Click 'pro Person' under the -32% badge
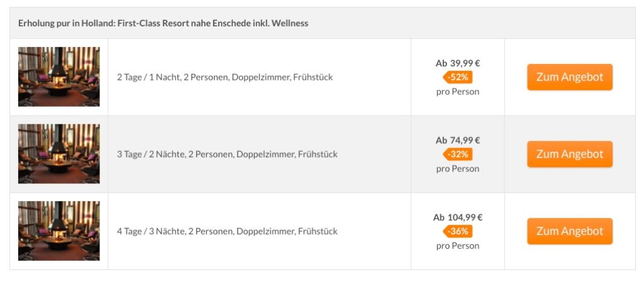The width and height of the screenshot is (644, 282). (x=458, y=169)
